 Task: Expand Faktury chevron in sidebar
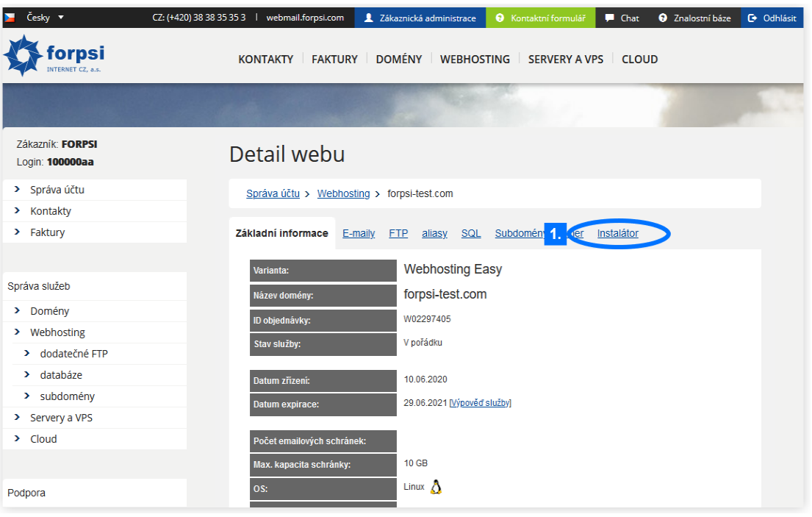(17, 232)
